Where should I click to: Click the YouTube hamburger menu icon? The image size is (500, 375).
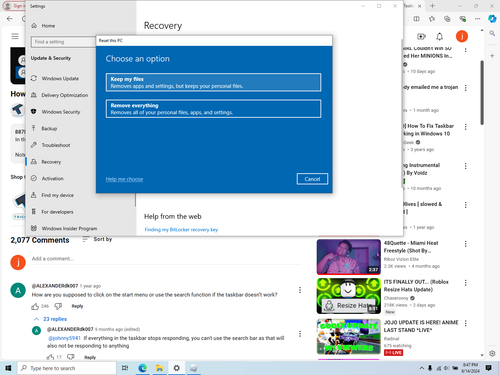[15, 36]
